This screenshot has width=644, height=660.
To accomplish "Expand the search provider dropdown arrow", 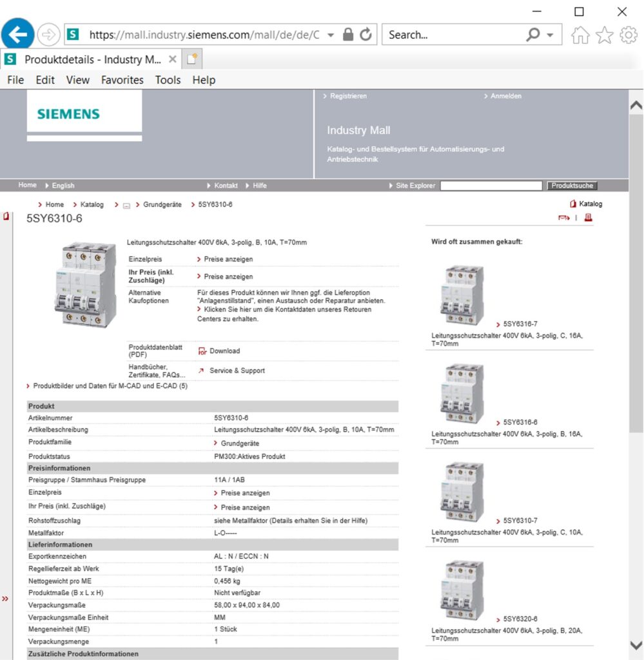I will 550,35.
